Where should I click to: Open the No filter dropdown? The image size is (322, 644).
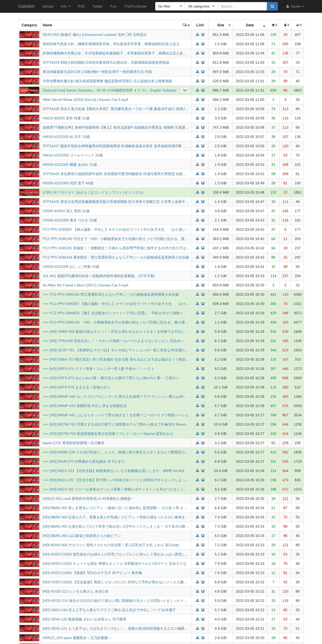(170, 6)
